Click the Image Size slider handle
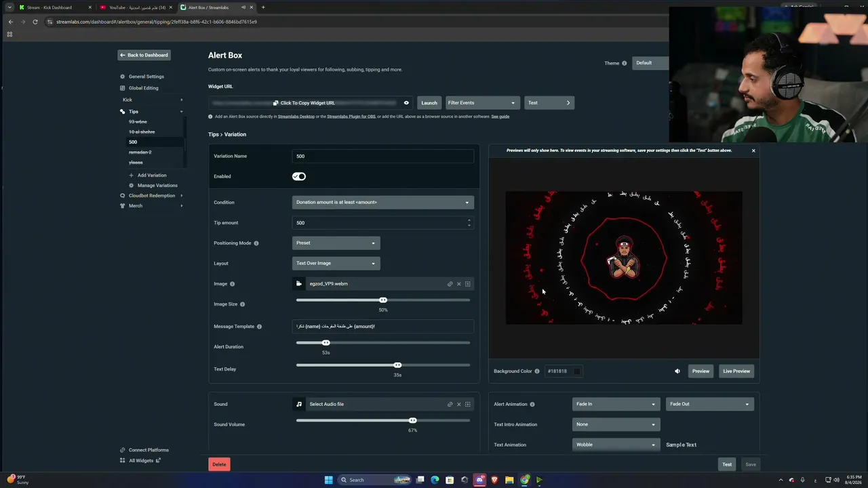This screenshot has height=488, width=868. pos(383,300)
